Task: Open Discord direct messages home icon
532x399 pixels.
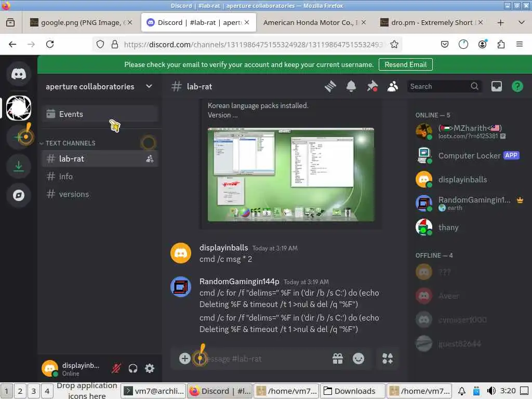Action: 19,74
